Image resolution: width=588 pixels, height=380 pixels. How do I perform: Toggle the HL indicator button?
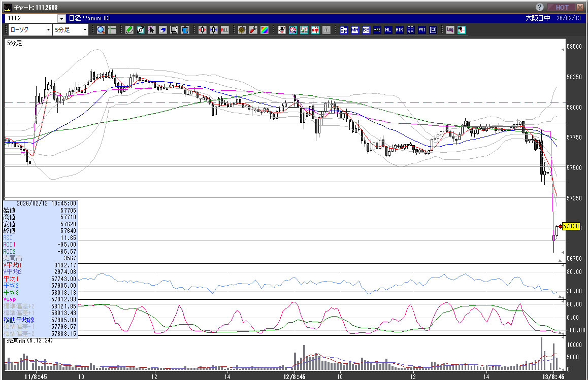coord(388,30)
